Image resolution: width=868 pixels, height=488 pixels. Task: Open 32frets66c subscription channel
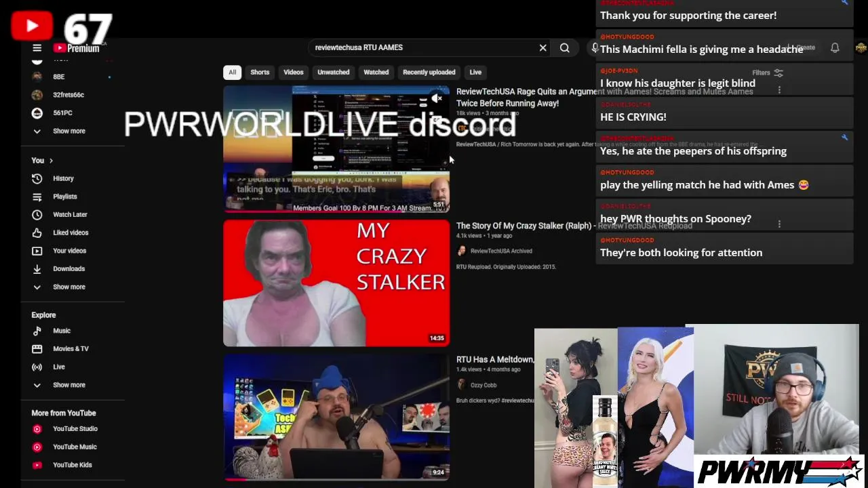pos(60,95)
